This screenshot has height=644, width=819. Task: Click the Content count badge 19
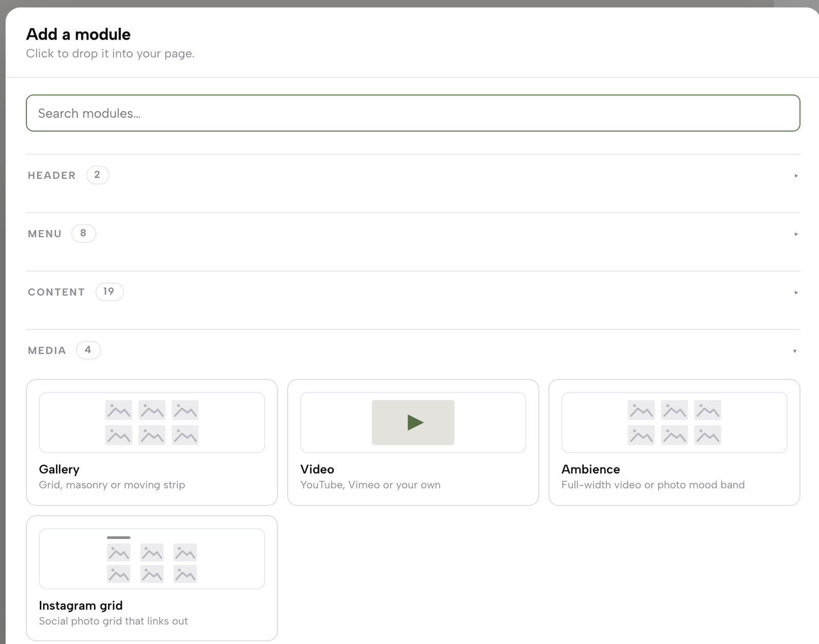pyautogui.click(x=109, y=291)
